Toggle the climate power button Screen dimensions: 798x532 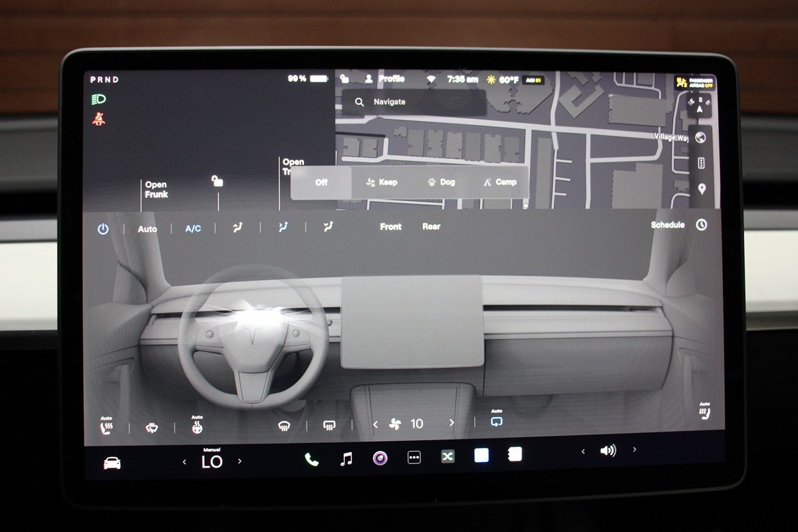pos(103,229)
